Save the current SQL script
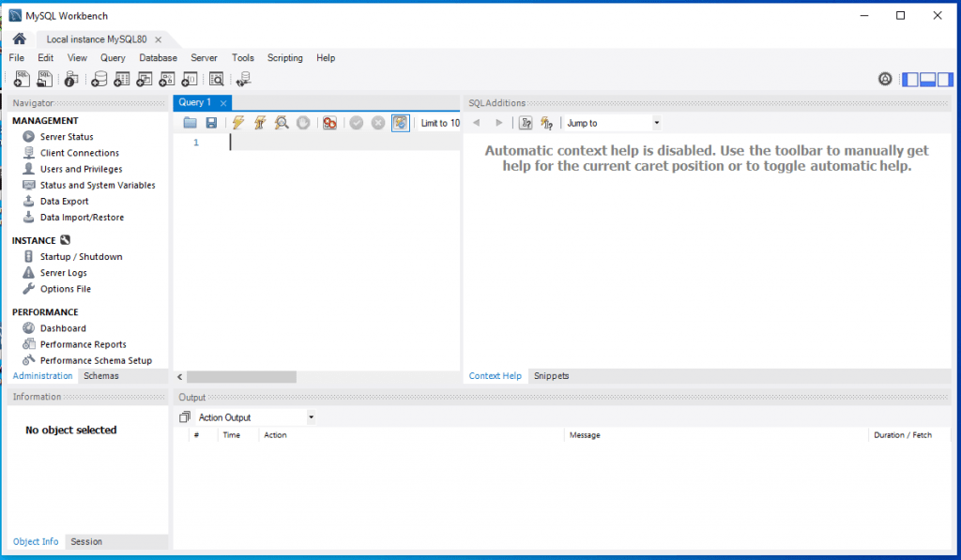This screenshot has width=961, height=560. click(x=211, y=122)
